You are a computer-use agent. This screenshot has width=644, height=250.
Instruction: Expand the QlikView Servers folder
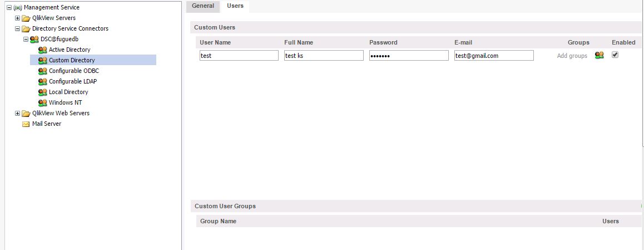(x=17, y=18)
